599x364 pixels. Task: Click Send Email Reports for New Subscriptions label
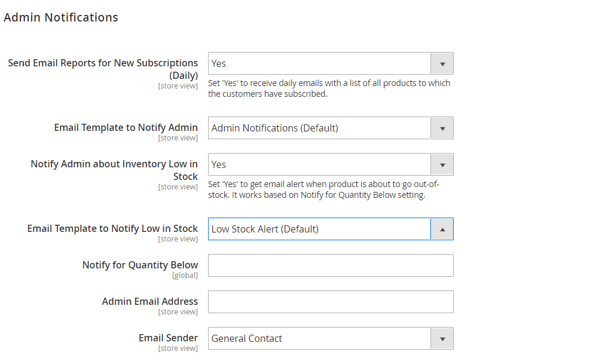tap(103, 69)
